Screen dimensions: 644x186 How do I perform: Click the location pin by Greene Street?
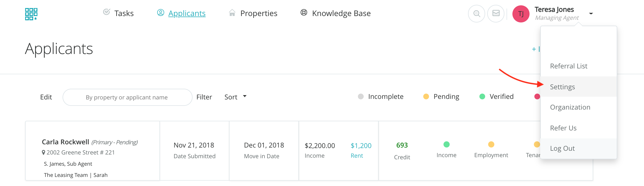click(43, 153)
